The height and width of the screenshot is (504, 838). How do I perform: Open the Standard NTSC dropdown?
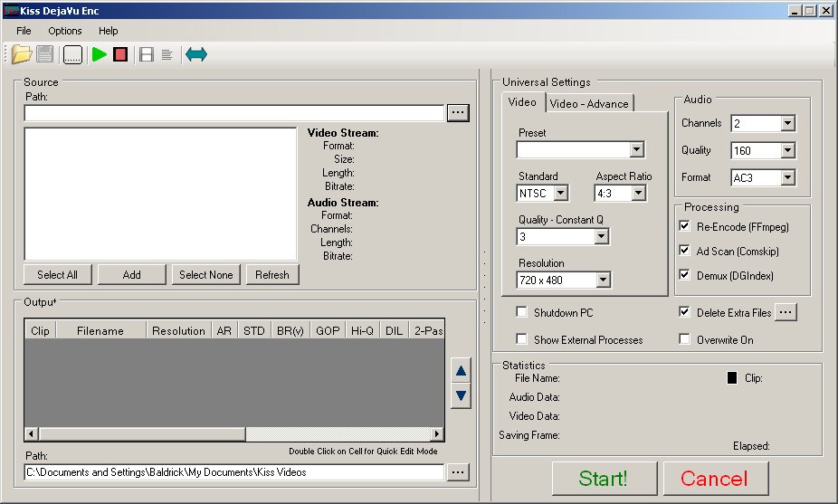(x=560, y=193)
